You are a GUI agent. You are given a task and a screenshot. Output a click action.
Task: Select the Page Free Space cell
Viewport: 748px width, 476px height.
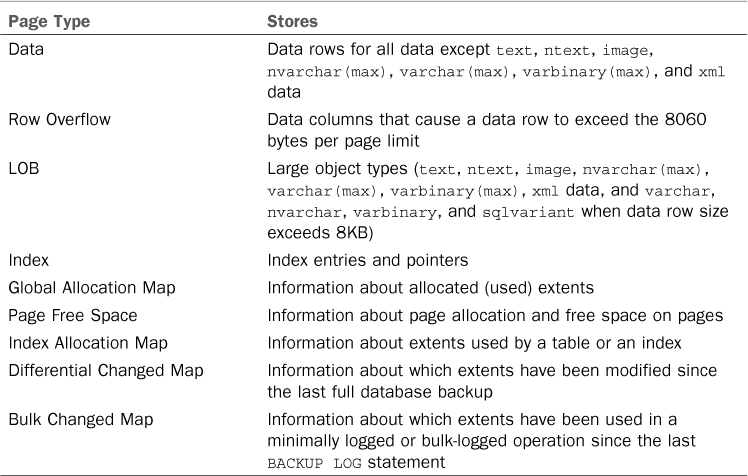pos(72,315)
